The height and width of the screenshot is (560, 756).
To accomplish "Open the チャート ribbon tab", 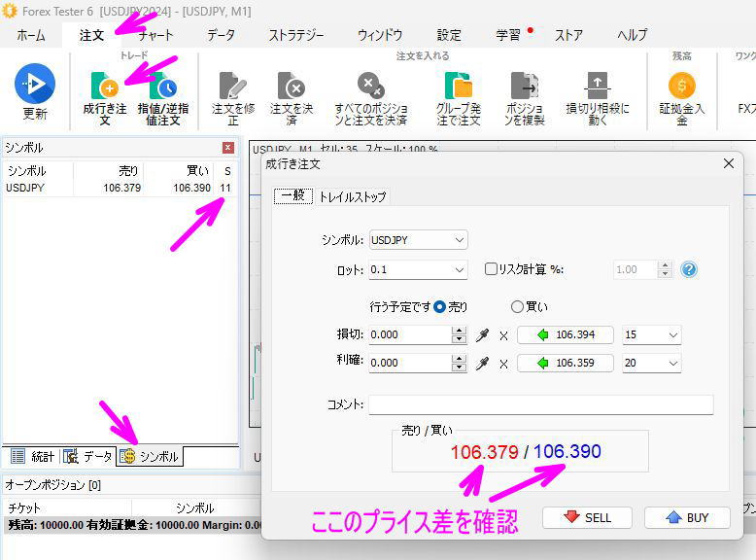I will pyautogui.click(x=155, y=35).
